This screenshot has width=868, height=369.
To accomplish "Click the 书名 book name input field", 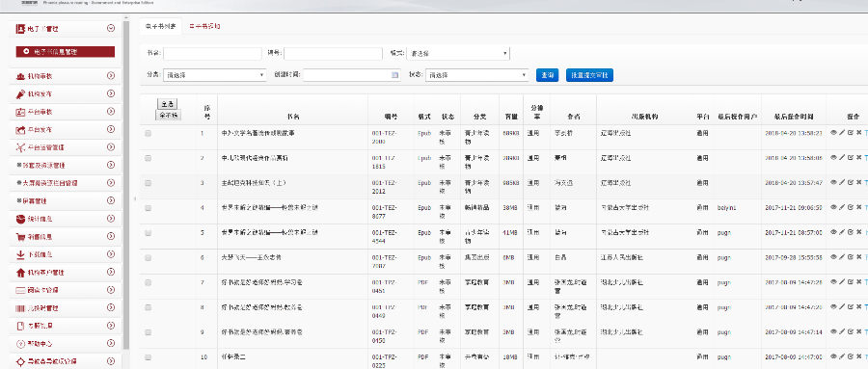I will pyautogui.click(x=212, y=54).
